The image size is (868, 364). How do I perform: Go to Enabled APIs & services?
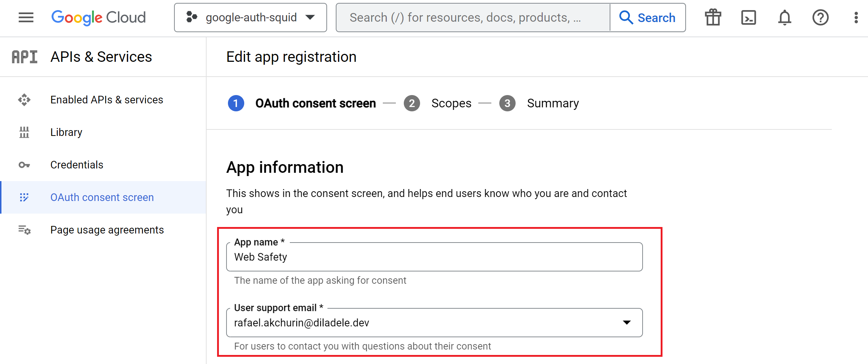(103, 100)
